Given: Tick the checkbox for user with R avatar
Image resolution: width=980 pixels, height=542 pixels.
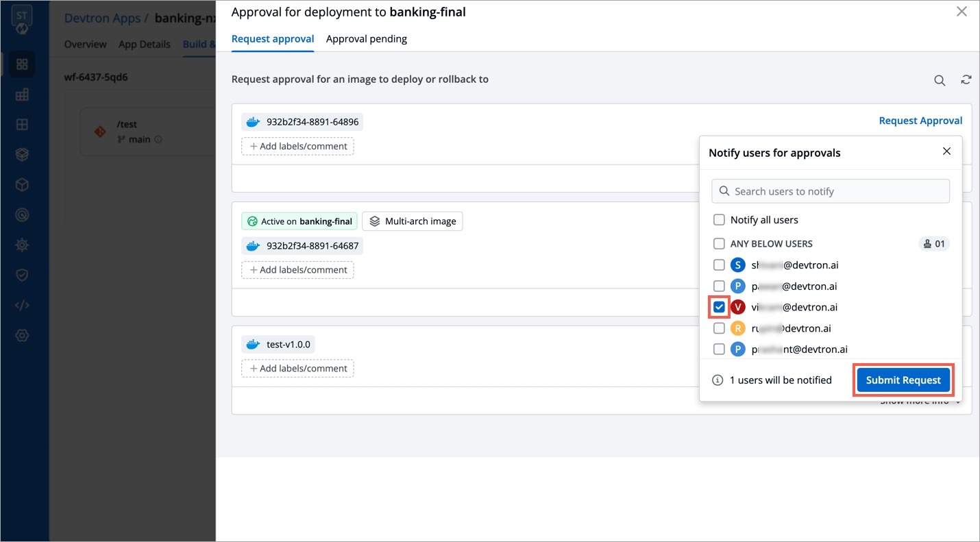Looking at the screenshot, I should point(719,328).
